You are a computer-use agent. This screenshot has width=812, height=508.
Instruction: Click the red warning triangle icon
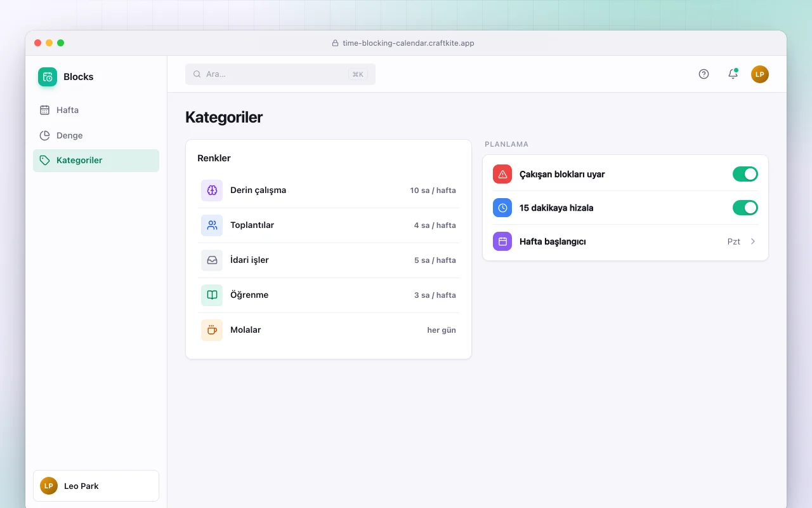pos(502,174)
